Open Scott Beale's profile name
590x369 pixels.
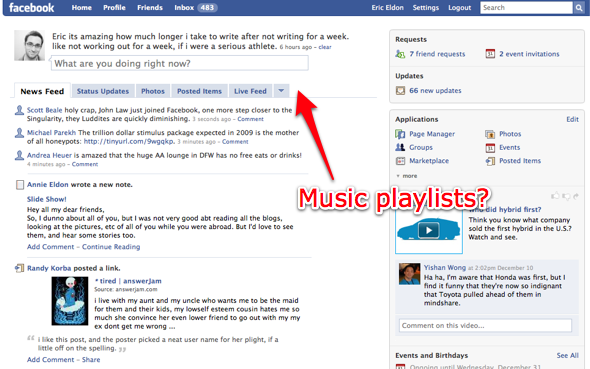[44, 110]
